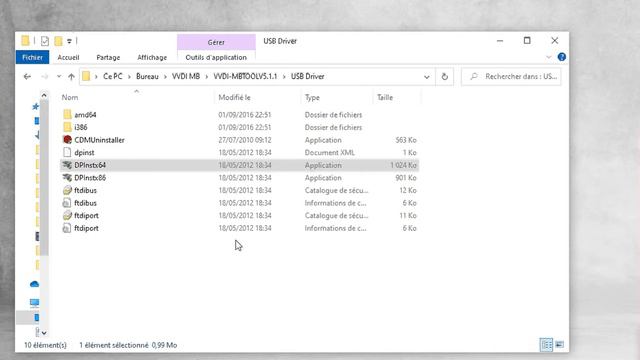Screen dimensions: 640x360
Task: Click the navigation pane scroll down arrow
Action: click(44, 333)
